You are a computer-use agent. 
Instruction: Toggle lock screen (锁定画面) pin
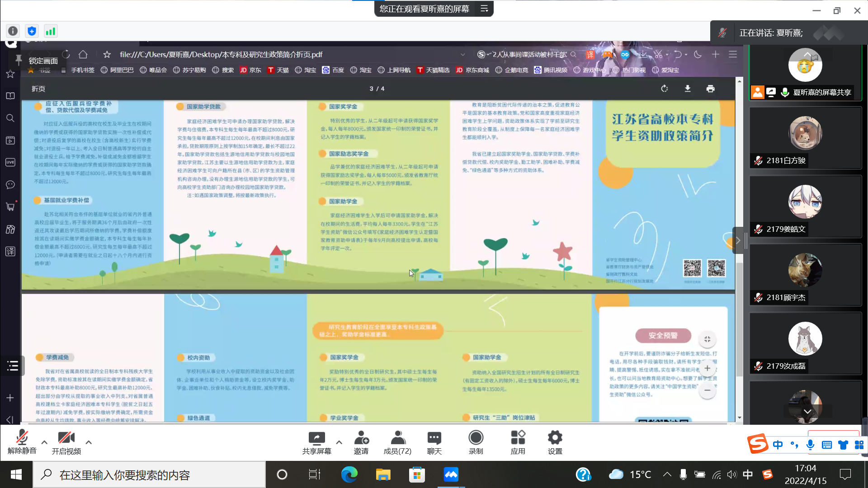[x=19, y=60]
